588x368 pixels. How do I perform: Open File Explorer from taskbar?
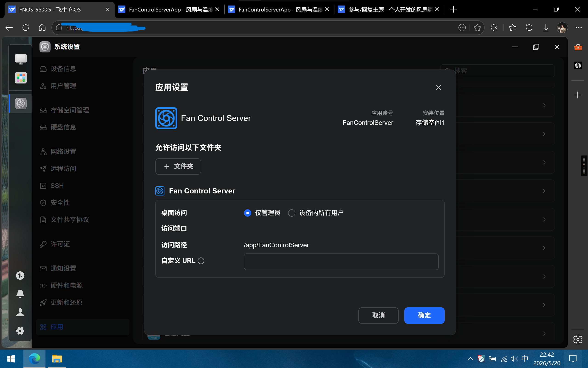point(57,359)
